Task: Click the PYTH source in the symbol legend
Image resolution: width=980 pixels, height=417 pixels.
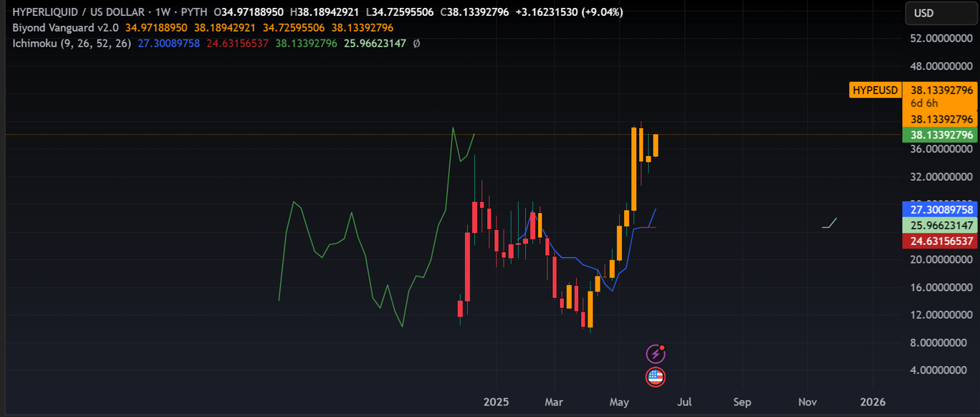Action: [x=193, y=12]
